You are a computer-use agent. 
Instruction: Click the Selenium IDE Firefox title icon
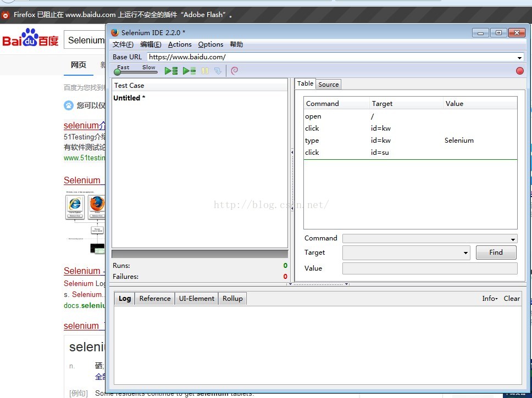pos(115,32)
